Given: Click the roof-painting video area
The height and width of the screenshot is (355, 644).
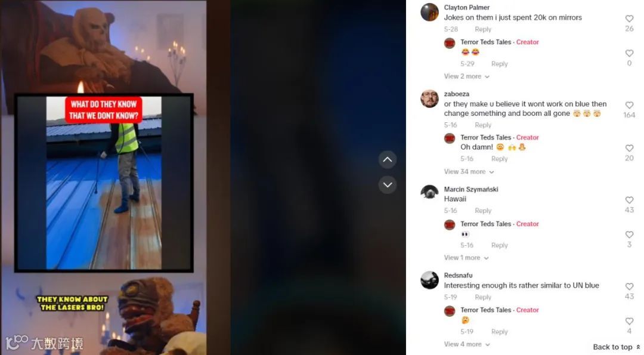Looking at the screenshot, I should [104, 183].
